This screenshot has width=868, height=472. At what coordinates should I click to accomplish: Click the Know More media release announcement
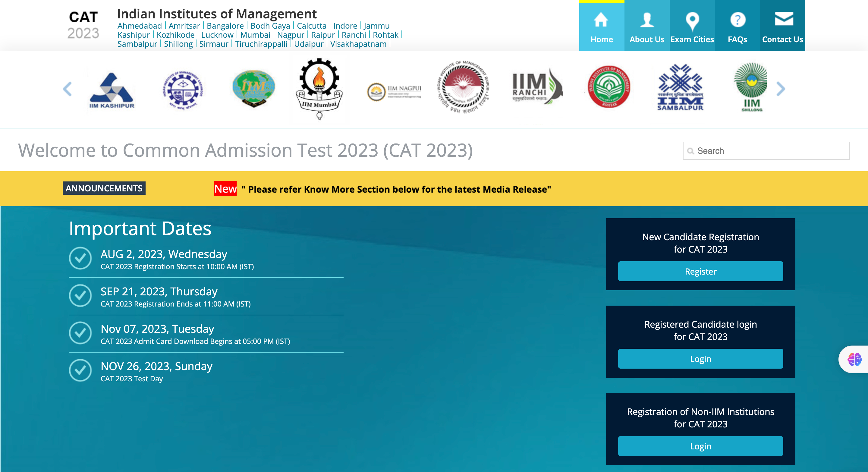pyautogui.click(x=396, y=189)
